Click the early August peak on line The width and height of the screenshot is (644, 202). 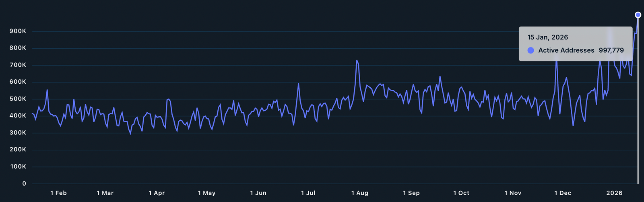357,60
